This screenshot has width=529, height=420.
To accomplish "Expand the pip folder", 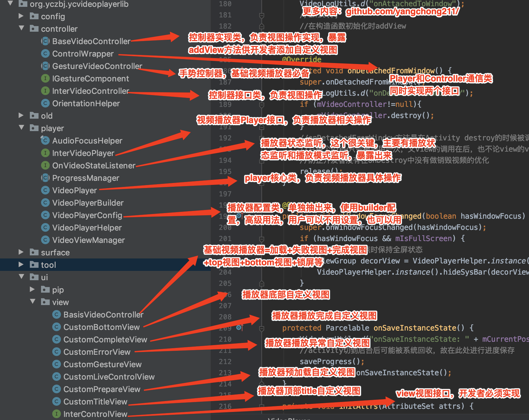I will pos(32,289).
